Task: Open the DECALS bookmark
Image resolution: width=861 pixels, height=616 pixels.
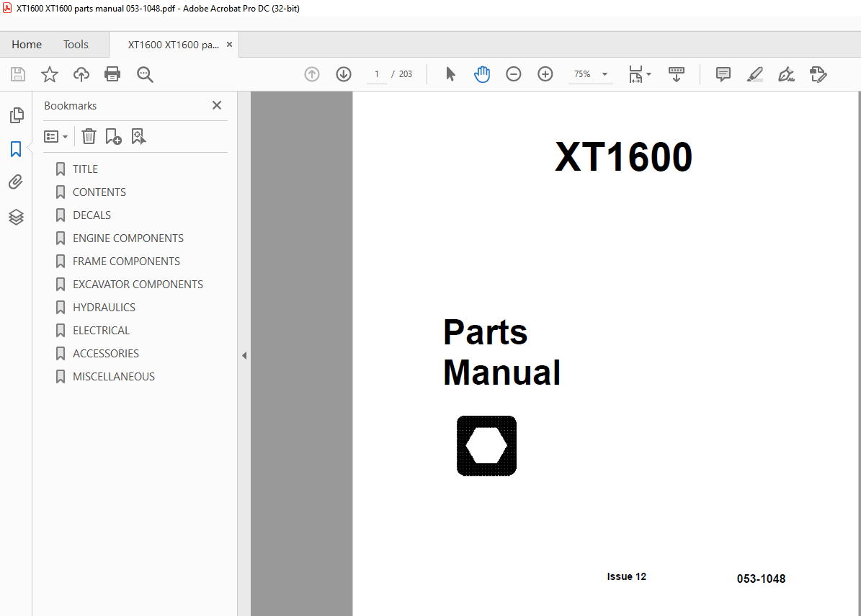Action: pos(92,215)
